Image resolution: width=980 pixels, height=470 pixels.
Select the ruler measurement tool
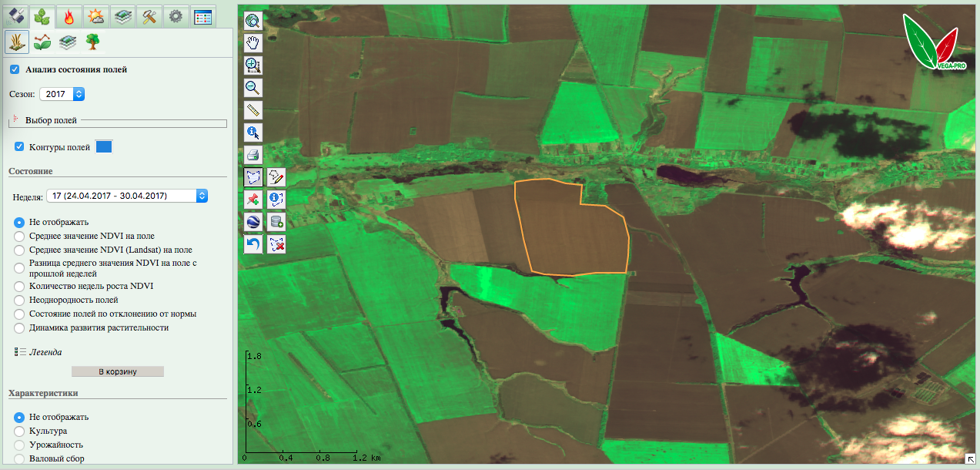click(253, 110)
